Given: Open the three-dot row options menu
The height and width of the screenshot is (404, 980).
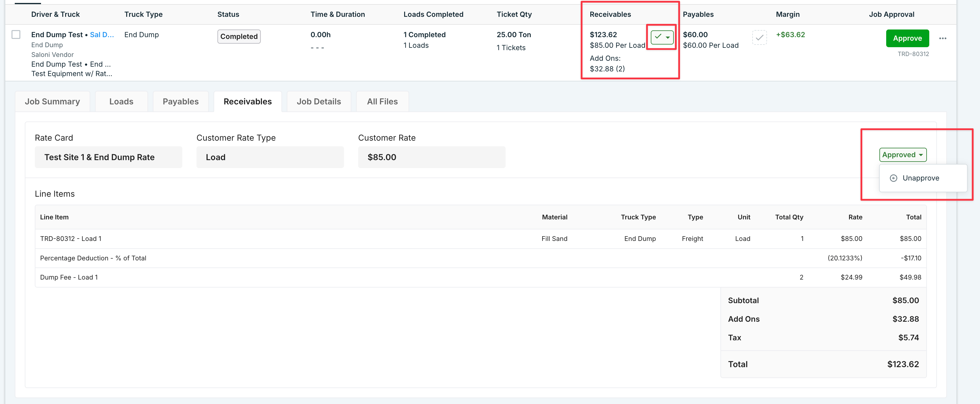Looking at the screenshot, I should tap(942, 38).
